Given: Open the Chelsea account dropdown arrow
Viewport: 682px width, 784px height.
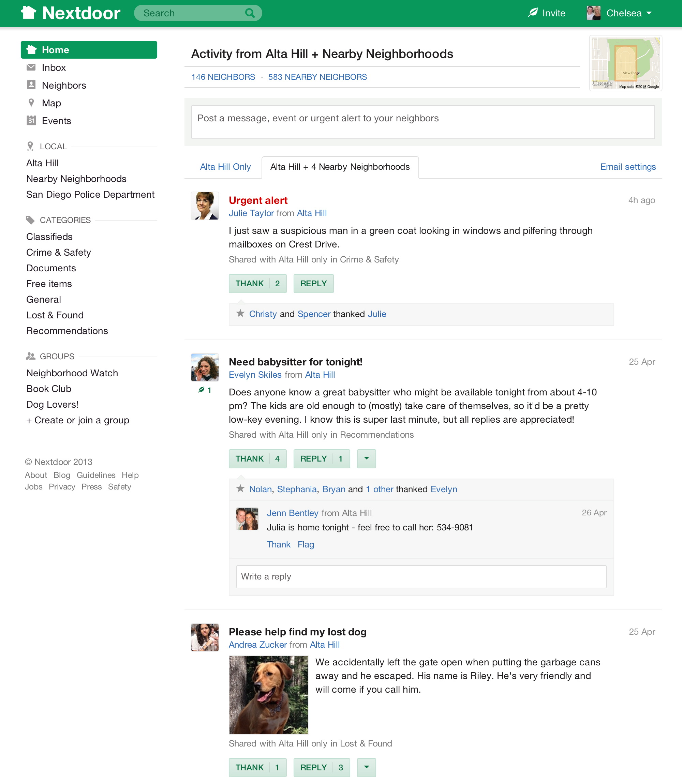Looking at the screenshot, I should coord(649,13).
